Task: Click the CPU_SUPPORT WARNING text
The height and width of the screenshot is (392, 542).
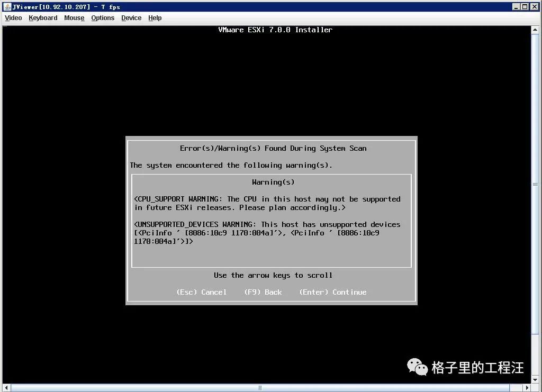Action: point(267,203)
